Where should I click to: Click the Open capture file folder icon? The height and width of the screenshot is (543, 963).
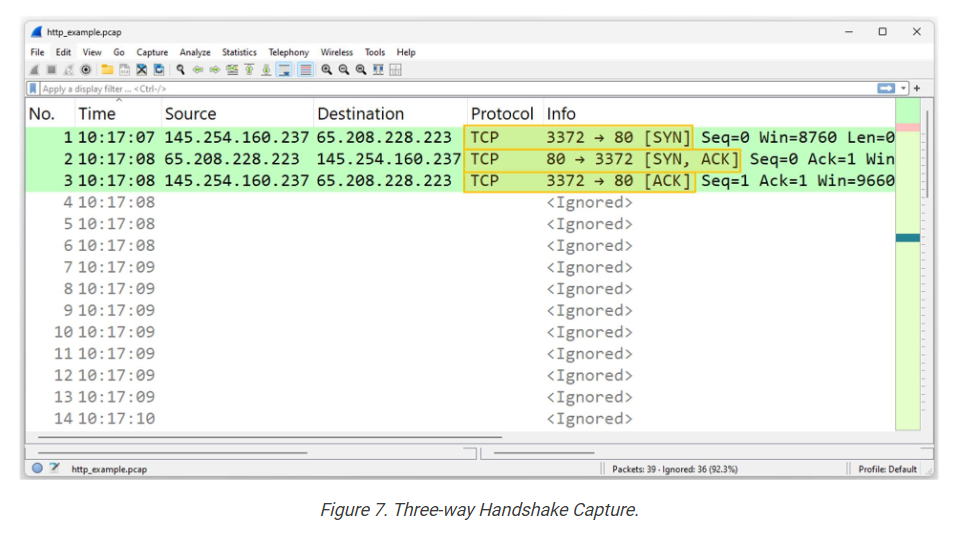[107, 70]
